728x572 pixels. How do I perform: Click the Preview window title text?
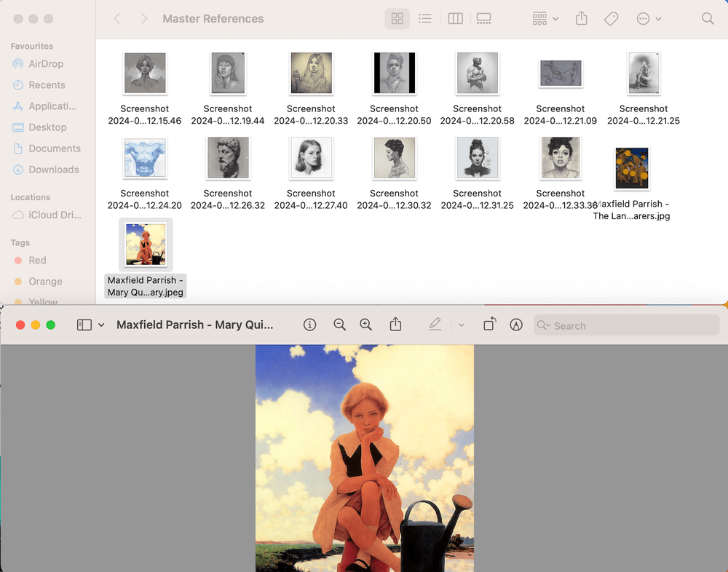[194, 325]
